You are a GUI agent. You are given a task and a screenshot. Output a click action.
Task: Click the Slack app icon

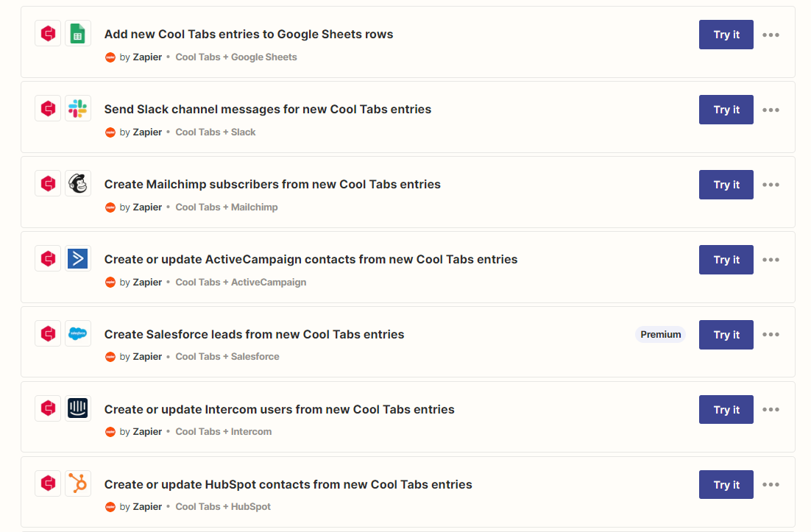[x=77, y=109]
